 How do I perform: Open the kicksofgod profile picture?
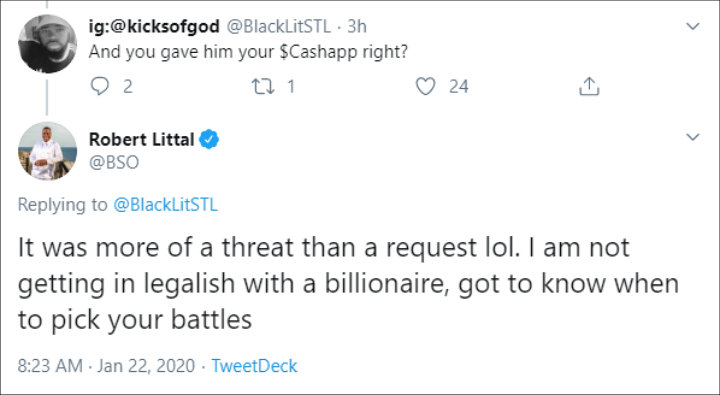click(47, 44)
